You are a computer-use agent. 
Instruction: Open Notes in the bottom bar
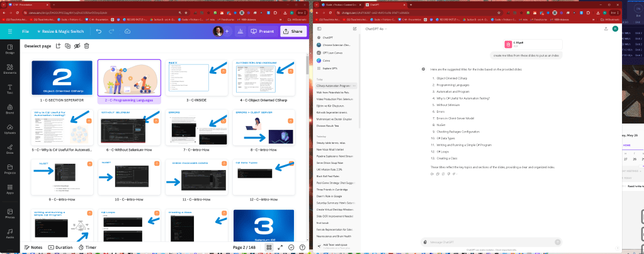point(33,248)
